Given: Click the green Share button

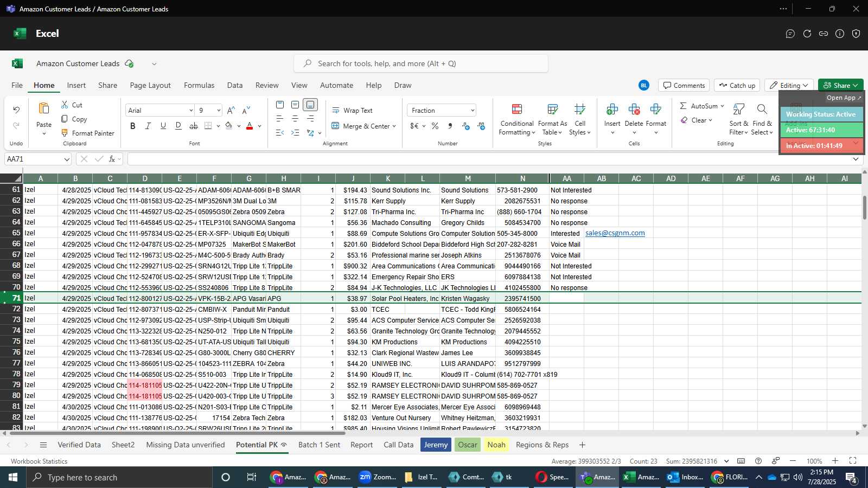Looking at the screenshot, I should [x=840, y=85].
